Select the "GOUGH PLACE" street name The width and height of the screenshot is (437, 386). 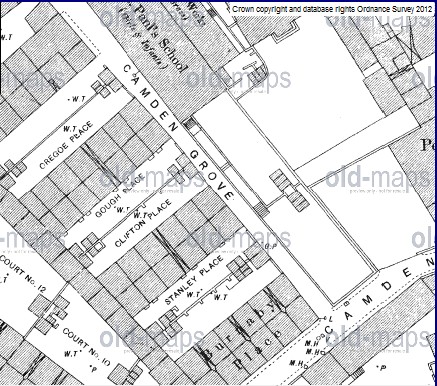(119, 196)
